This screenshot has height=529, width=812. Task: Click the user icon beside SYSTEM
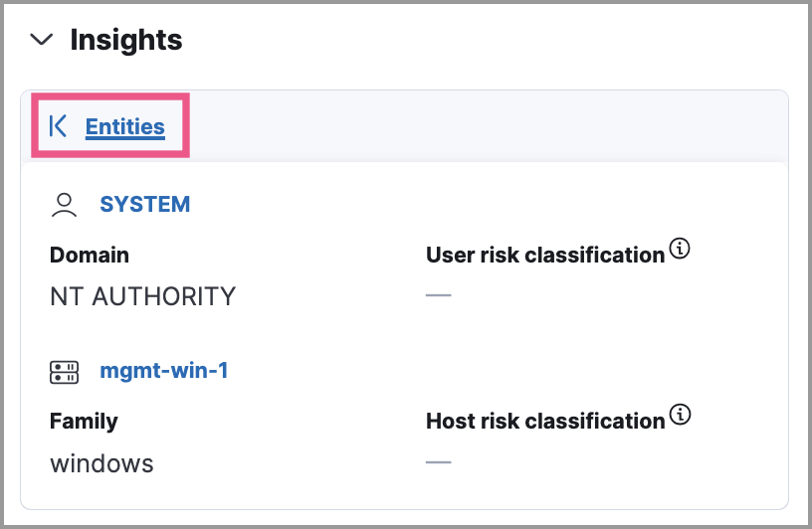(x=64, y=205)
